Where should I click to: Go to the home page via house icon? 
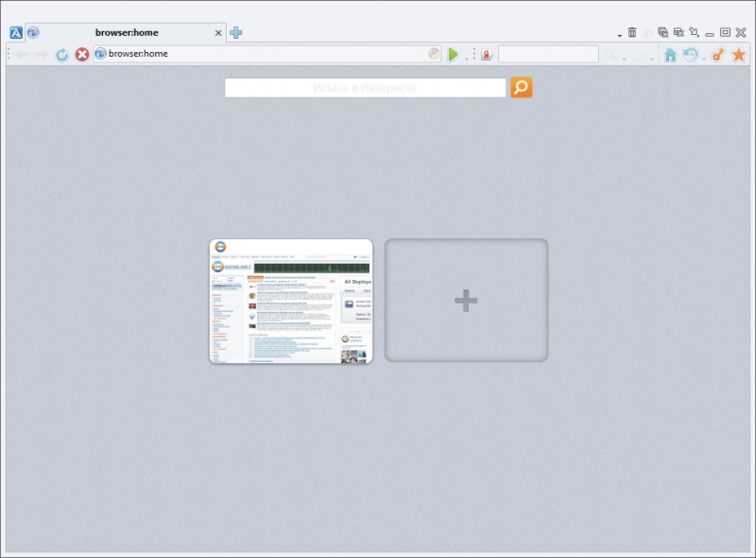670,55
